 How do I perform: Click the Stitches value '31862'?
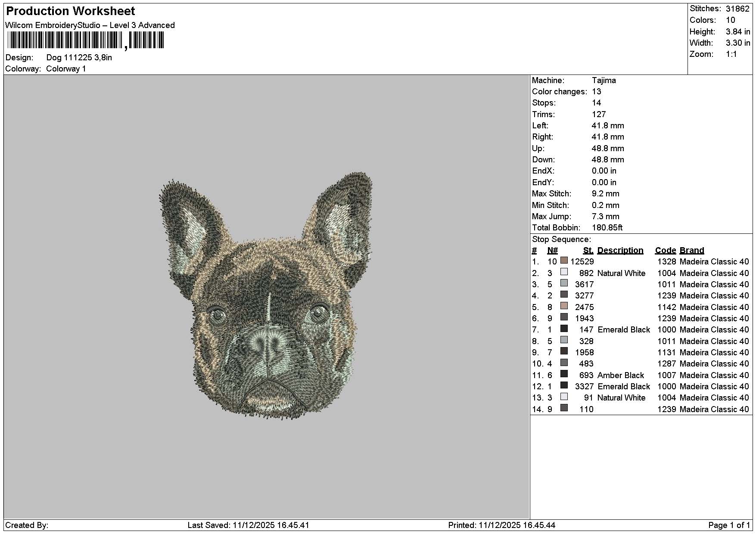pyautogui.click(x=737, y=9)
